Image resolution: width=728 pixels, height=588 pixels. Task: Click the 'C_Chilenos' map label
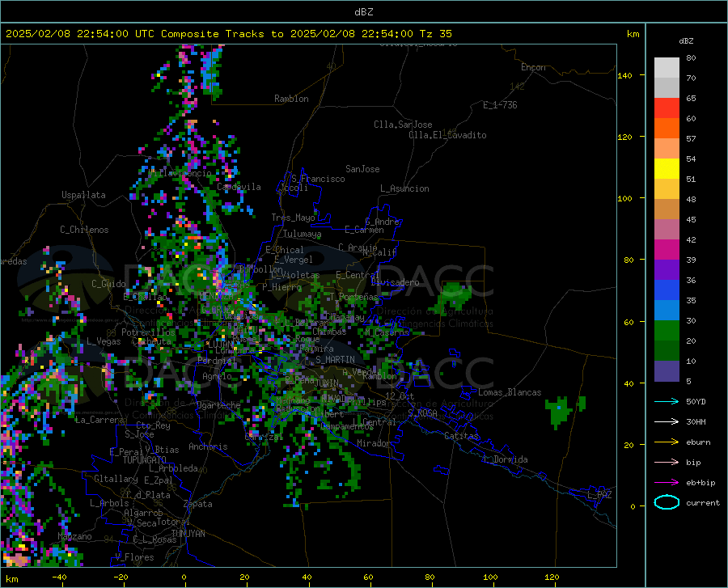click(84, 230)
